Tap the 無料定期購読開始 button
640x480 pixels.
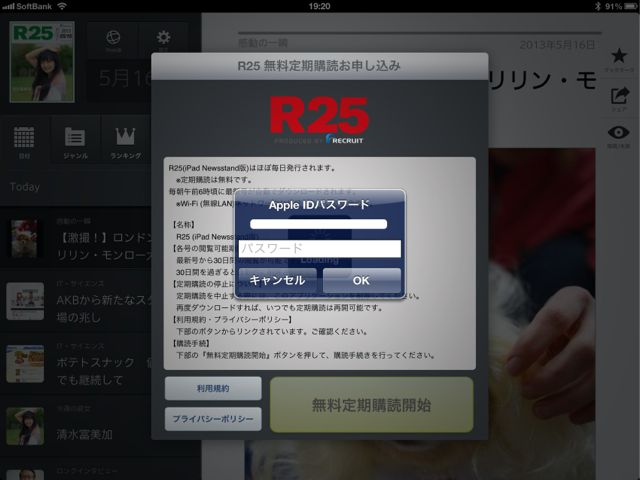(x=371, y=405)
